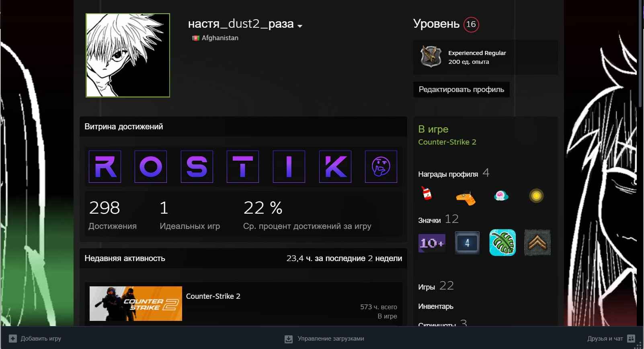Click the thinking-face achievement icon
Screen dimensions: 644x349
[381, 167]
